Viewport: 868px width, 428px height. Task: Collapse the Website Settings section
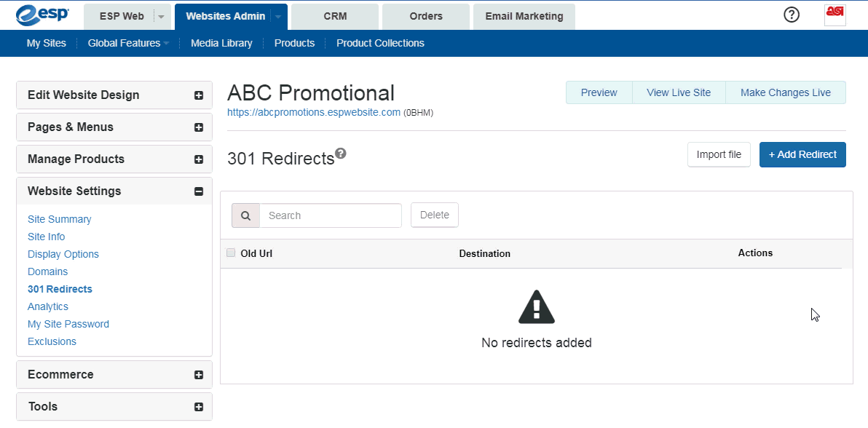(x=114, y=191)
